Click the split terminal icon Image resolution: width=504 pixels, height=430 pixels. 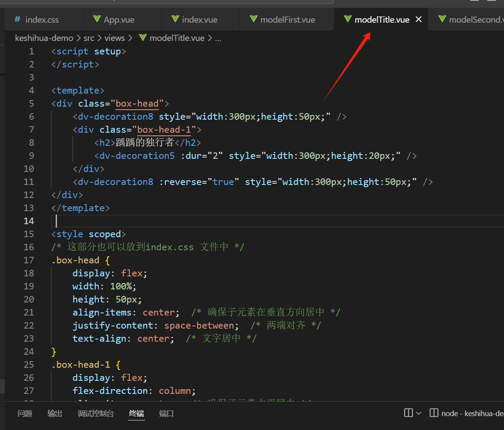pyautogui.click(x=408, y=413)
